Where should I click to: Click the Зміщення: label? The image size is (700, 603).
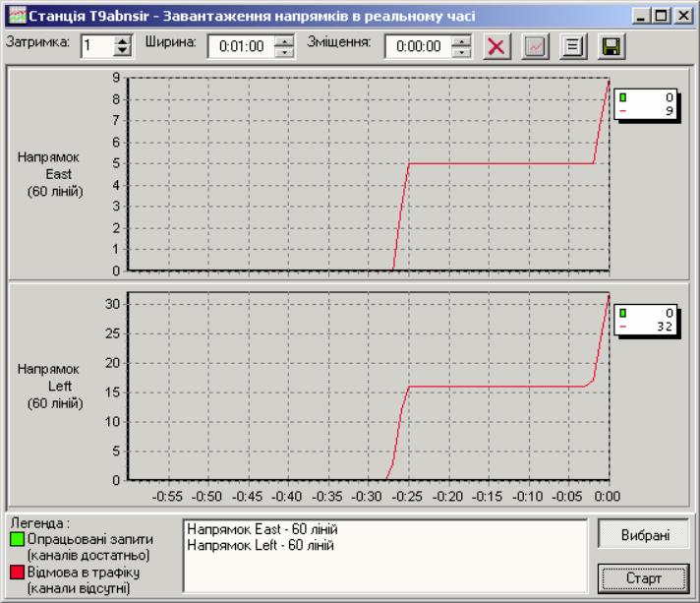[339, 42]
